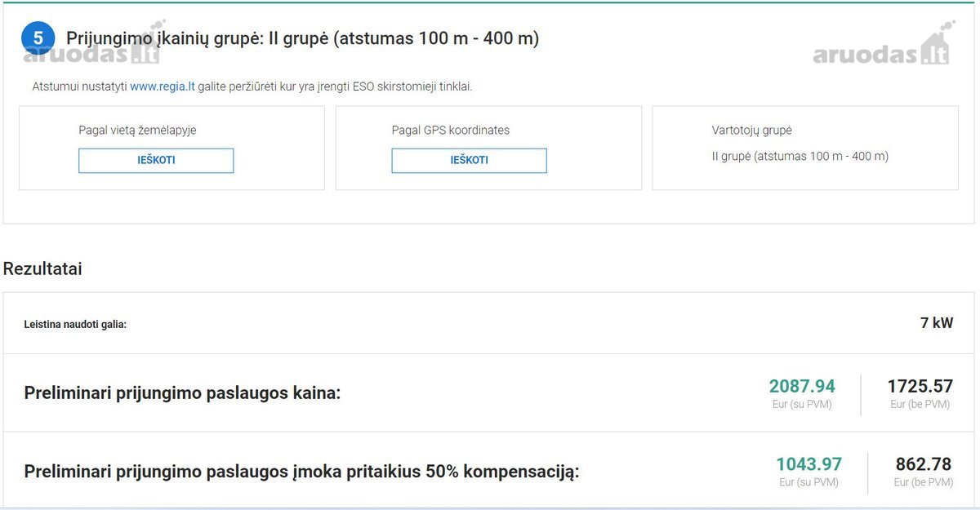The image size is (980, 510).
Task: Click 'Eur (su PVM)' under 1043.97
Action: 808,482
